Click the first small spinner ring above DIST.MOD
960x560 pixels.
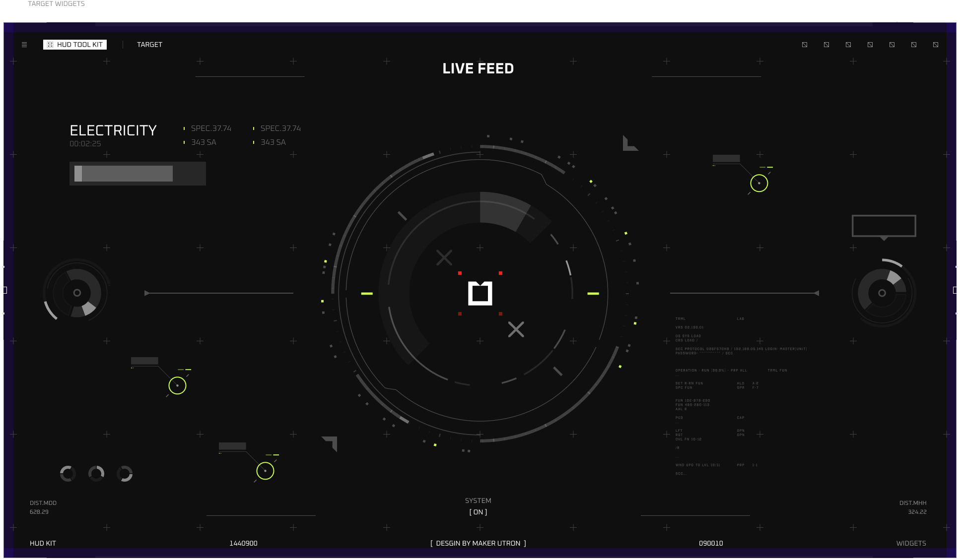pyautogui.click(x=68, y=474)
